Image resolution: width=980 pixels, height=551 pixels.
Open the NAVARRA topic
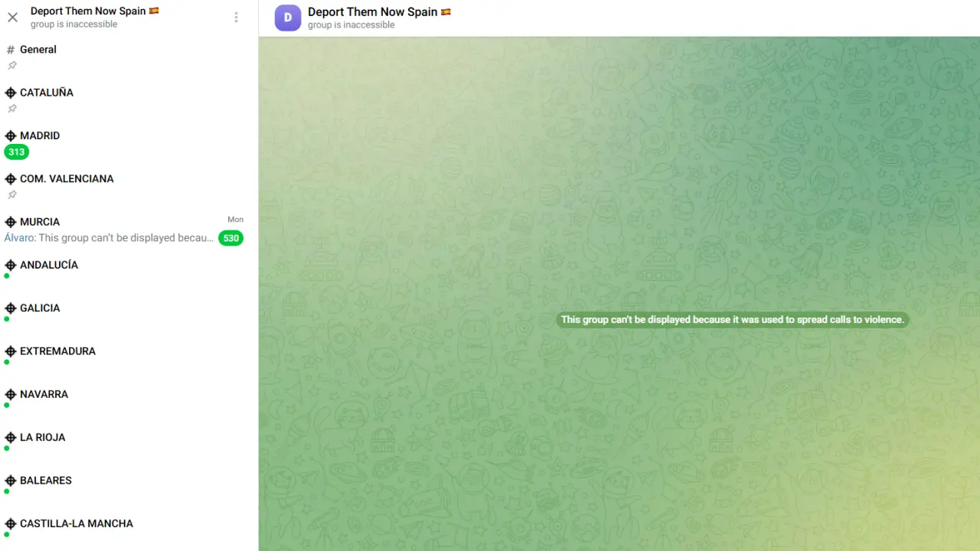coord(44,394)
